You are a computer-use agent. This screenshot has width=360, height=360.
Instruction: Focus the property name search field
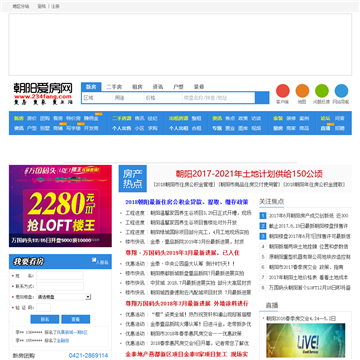[218, 98]
